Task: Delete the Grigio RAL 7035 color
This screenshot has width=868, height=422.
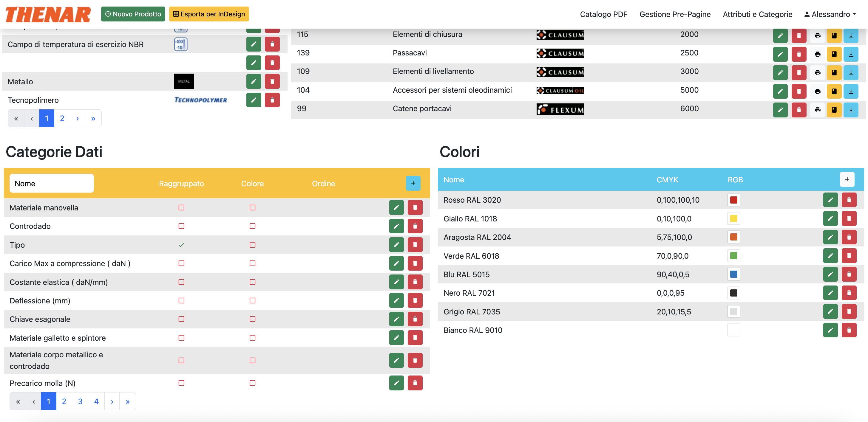Action: coord(849,311)
